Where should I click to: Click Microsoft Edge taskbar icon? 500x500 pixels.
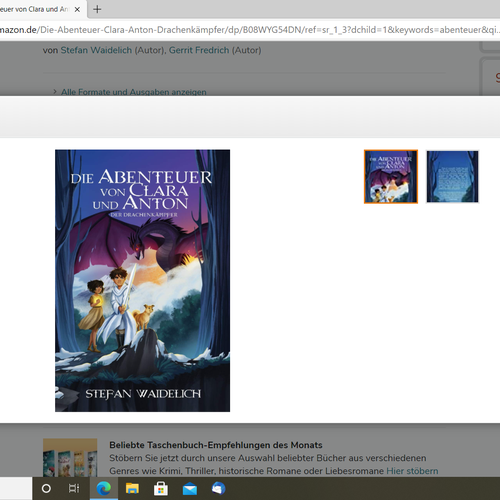tap(104, 489)
